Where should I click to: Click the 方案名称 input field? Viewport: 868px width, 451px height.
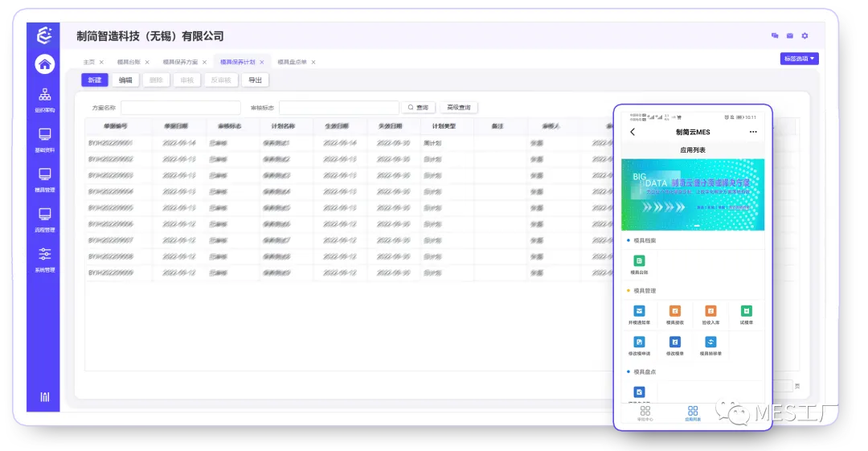click(x=181, y=108)
